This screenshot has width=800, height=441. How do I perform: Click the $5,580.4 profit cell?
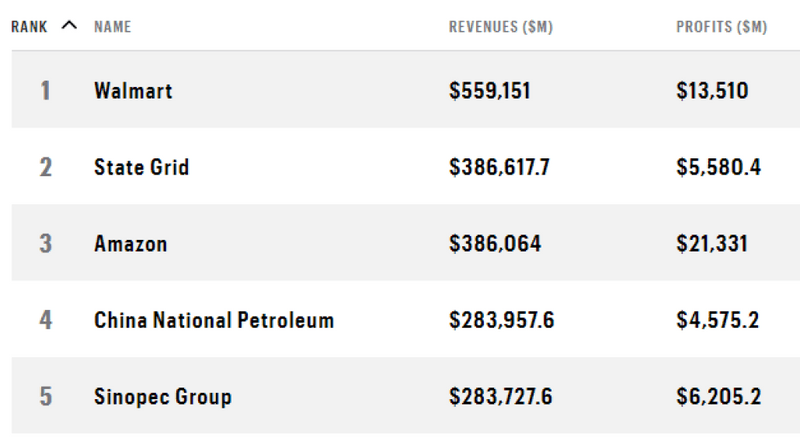click(718, 167)
